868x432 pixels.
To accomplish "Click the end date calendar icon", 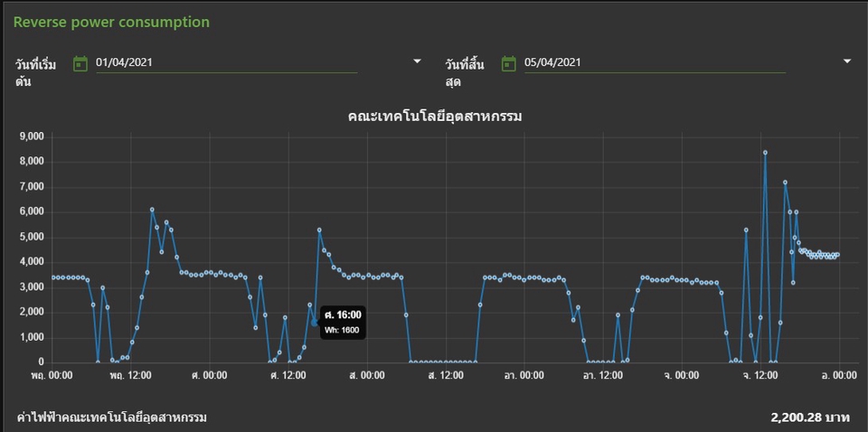I will coord(509,63).
